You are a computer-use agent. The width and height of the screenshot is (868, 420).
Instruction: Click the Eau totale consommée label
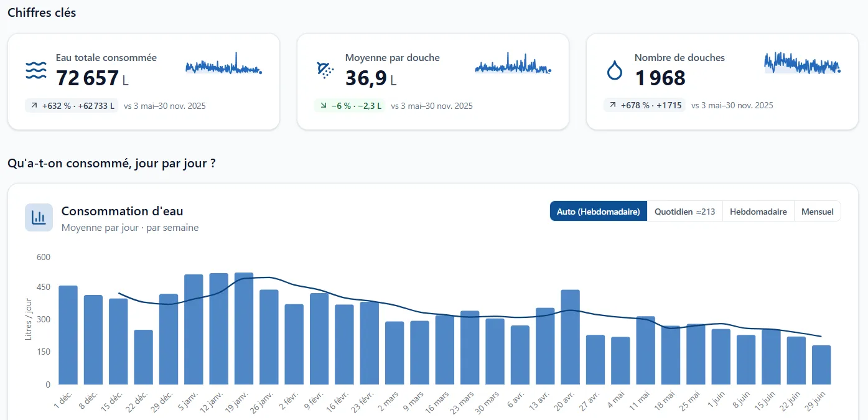pos(106,58)
